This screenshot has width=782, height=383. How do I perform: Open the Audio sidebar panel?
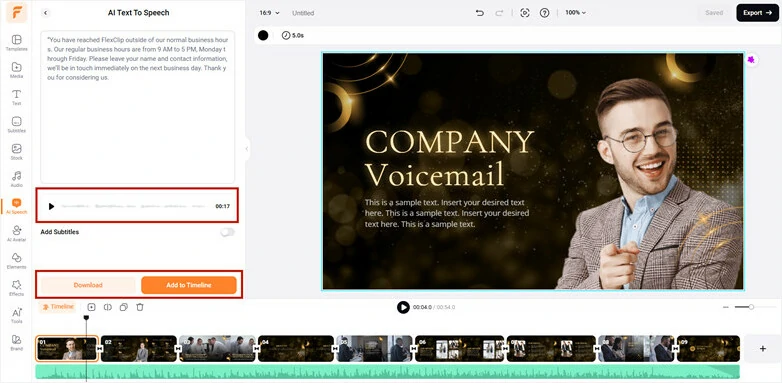click(x=16, y=179)
